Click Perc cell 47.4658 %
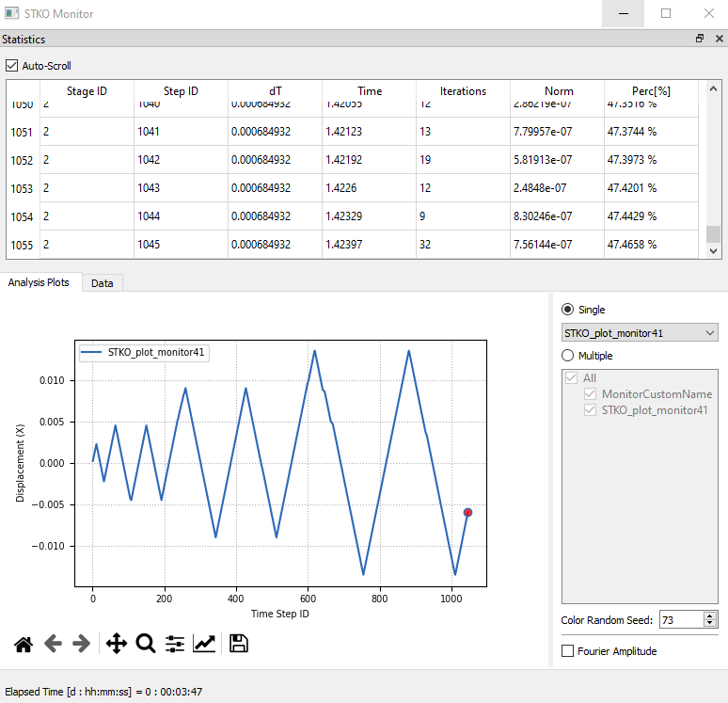 tap(651, 245)
